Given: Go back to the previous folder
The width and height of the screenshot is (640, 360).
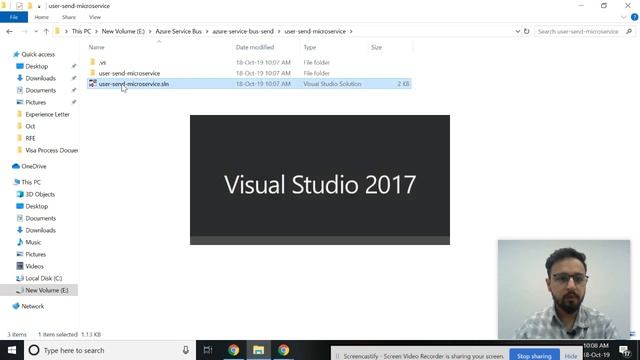Looking at the screenshot, I should [9, 31].
